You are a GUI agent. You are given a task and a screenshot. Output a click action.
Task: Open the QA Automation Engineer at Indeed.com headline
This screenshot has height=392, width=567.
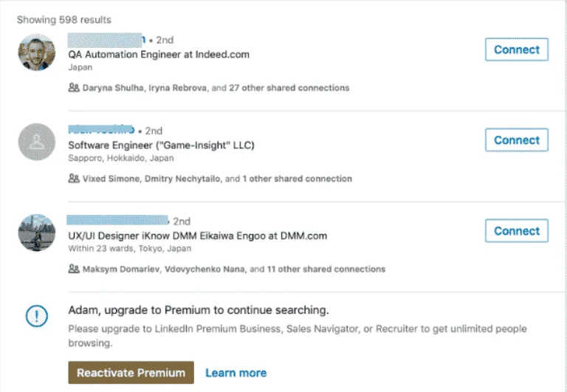[x=159, y=55]
